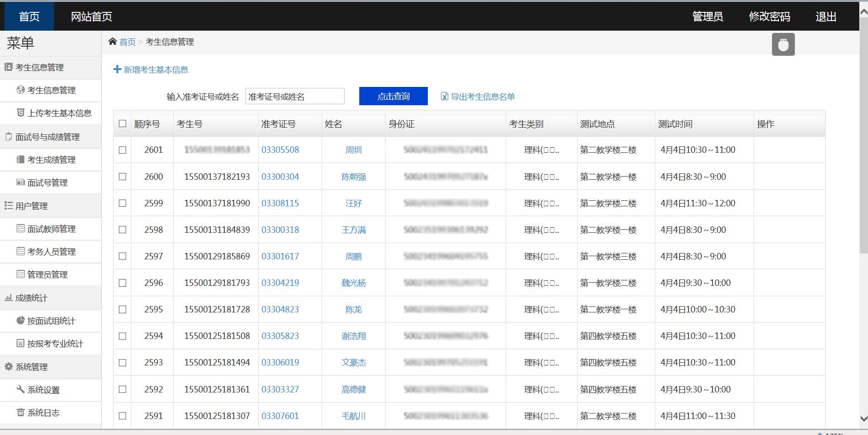Viewport: 868px width, 435px height.
Task: Click the wrench icon beside 系统设置
Action: 21,389
